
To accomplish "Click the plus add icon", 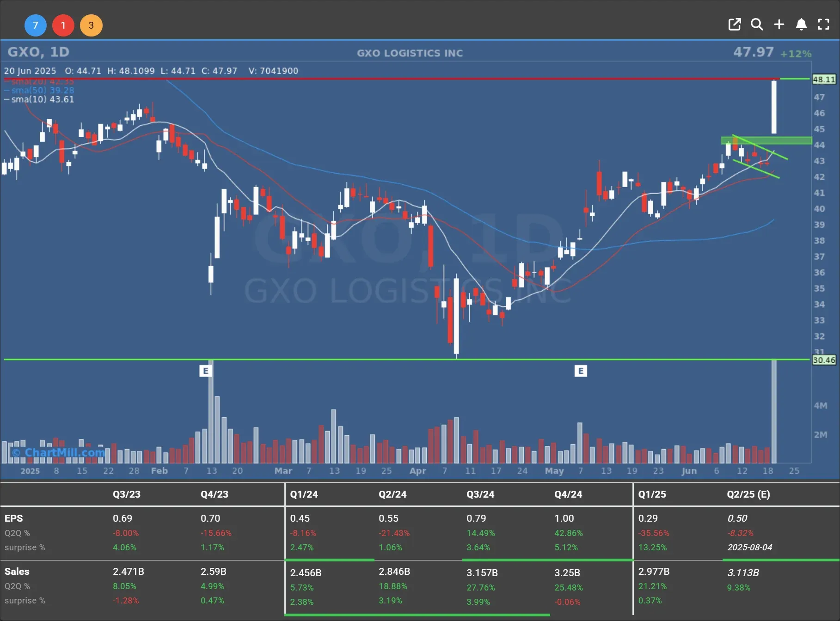I will click(779, 24).
